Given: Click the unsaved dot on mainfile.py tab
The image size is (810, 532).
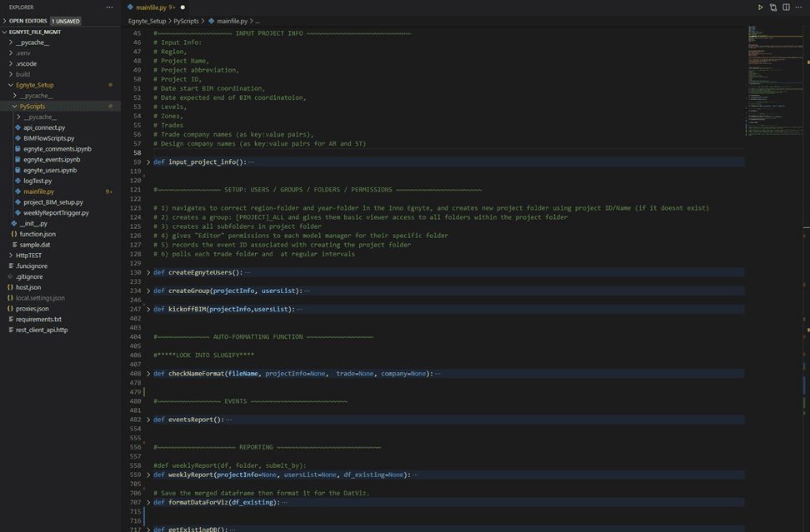Looking at the screenshot, I should tap(182, 7).
